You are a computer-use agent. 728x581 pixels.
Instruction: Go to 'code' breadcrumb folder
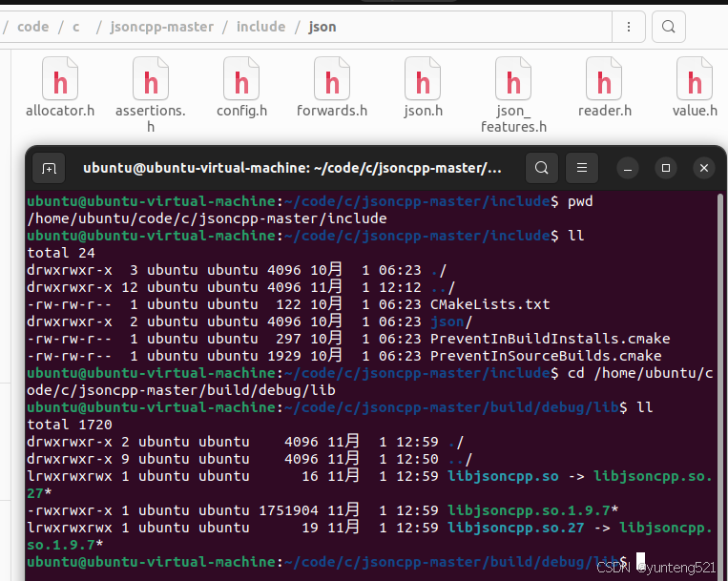point(33,27)
